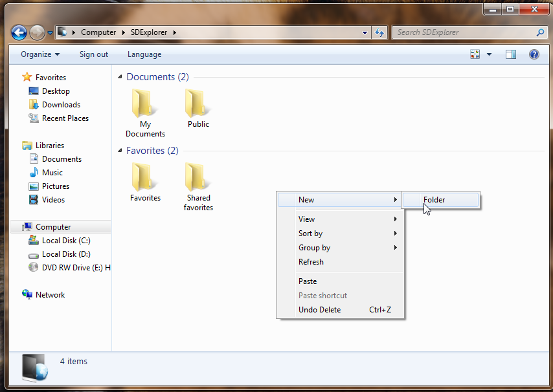Choose Folder in the New submenu
The height and width of the screenshot is (392, 553).
(440, 200)
